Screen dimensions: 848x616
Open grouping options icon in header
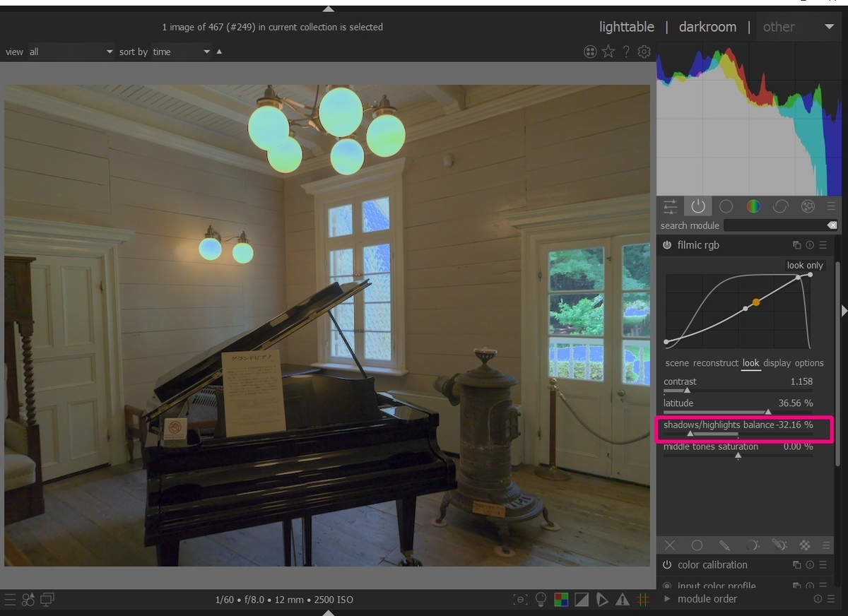[590, 52]
